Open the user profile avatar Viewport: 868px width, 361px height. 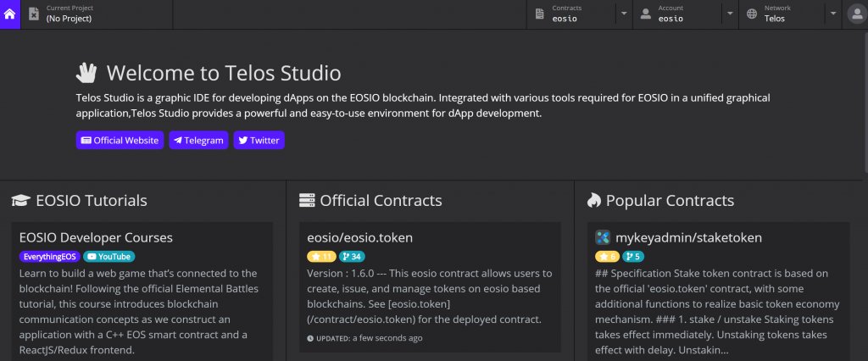click(x=856, y=14)
